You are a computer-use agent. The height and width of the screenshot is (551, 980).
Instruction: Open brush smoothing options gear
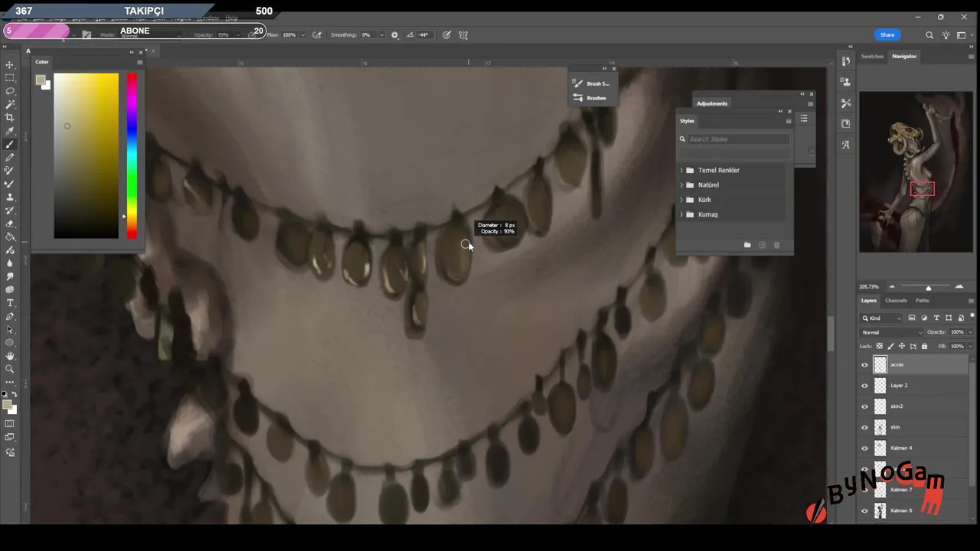click(x=395, y=35)
